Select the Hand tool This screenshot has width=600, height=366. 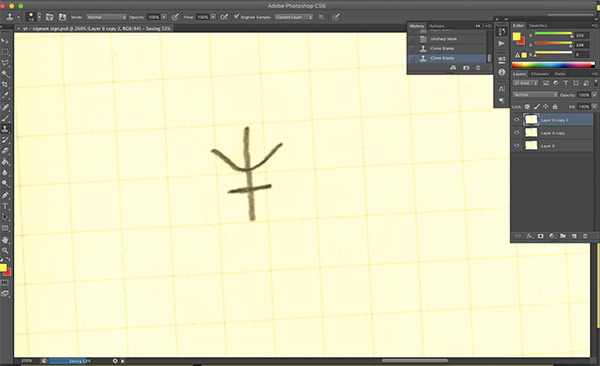point(5,240)
